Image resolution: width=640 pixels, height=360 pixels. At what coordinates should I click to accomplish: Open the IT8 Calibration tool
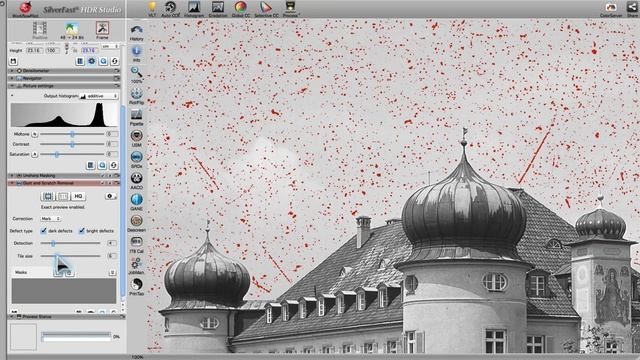[x=136, y=244]
